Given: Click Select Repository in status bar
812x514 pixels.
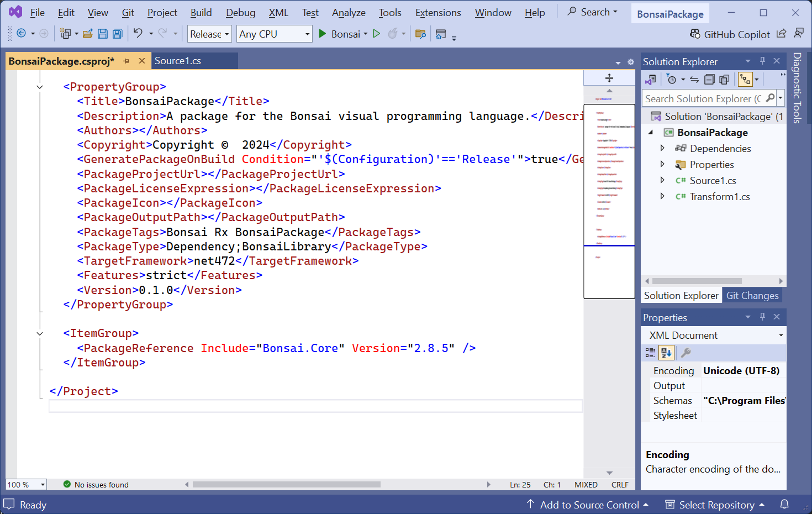Looking at the screenshot, I should (x=715, y=505).
